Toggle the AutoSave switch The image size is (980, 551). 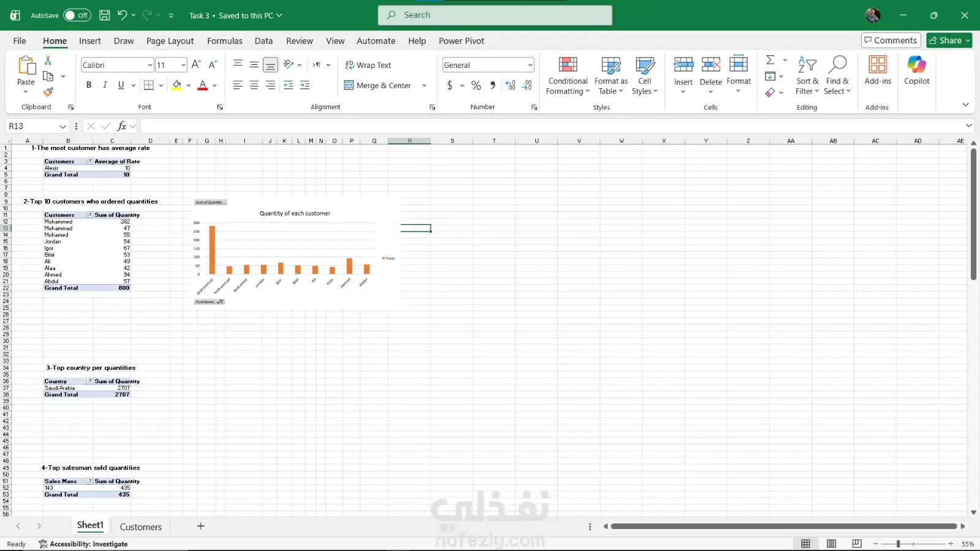click(77, 15)
